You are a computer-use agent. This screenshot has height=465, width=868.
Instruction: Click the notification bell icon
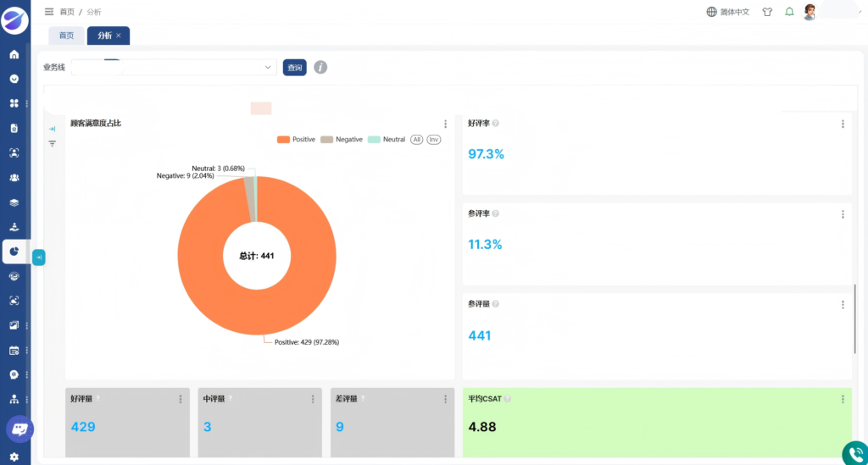click(x=789, y=12)
